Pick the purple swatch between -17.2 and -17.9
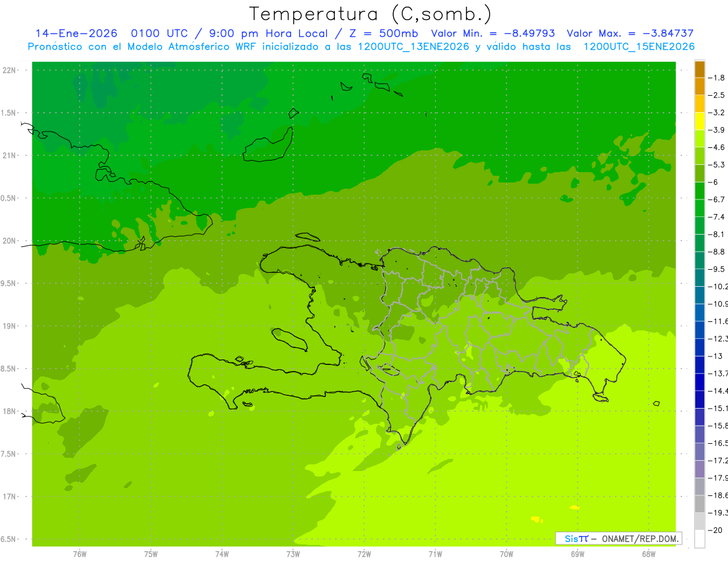Image resolution: width=728 pixels, height=562 pixels. pos(699,469)
